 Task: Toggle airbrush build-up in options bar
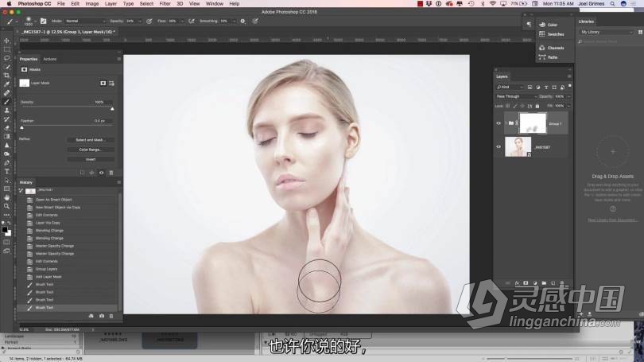coord(191,21)
